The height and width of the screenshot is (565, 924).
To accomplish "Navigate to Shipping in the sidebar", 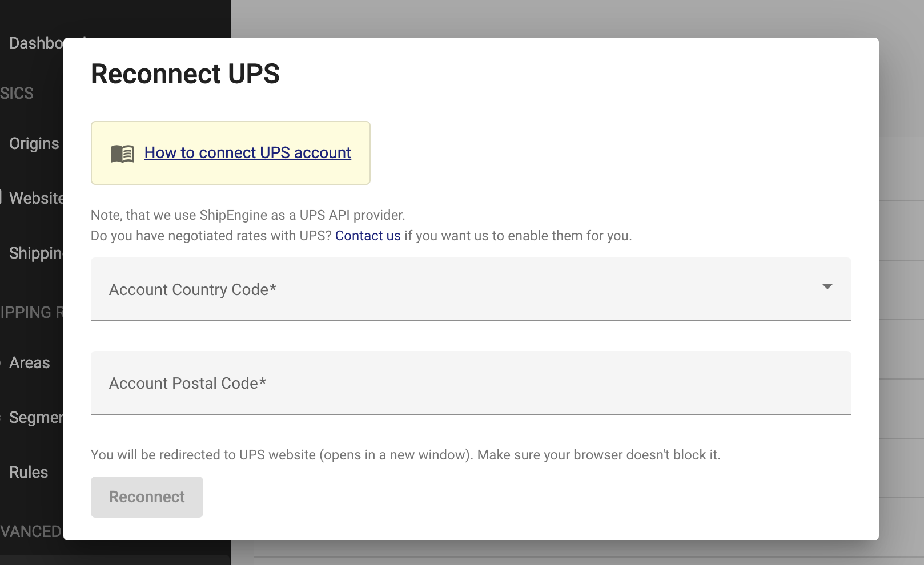I will coord(36,253).
